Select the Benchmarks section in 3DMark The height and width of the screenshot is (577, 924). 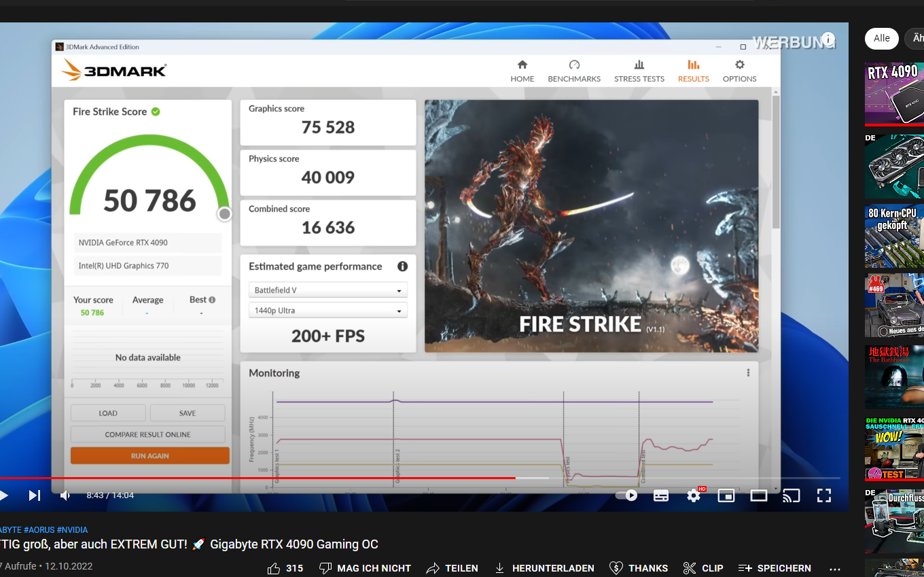pos(573,71)
